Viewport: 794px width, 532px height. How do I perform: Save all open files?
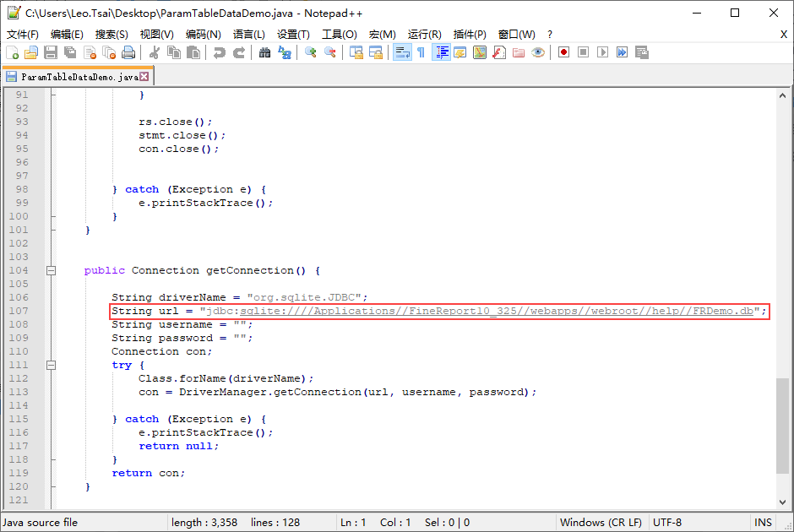[x=70, y=52]
